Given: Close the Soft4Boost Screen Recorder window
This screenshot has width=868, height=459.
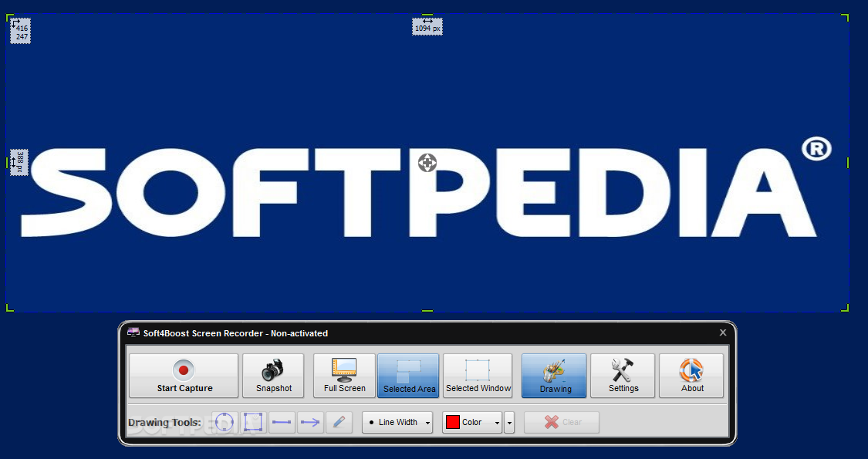Looking at the screenshot, I should pyautogui.click(x=722, y=332).
